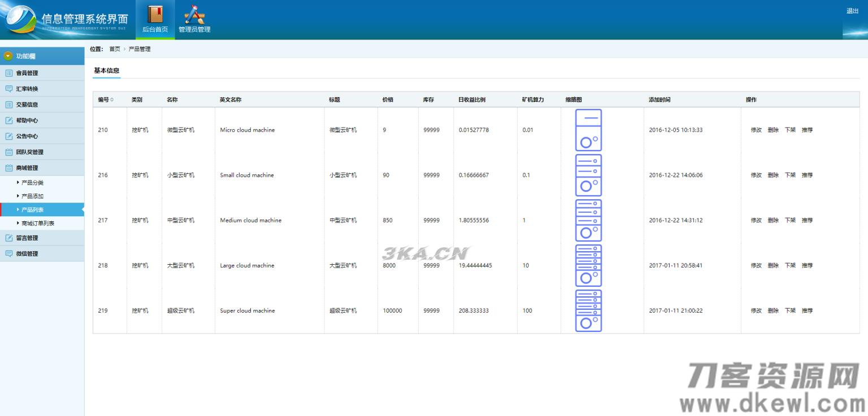This screenshot has height=416, width=868.
Task: Click 推荐 for product 217
Action: [807, 220]
